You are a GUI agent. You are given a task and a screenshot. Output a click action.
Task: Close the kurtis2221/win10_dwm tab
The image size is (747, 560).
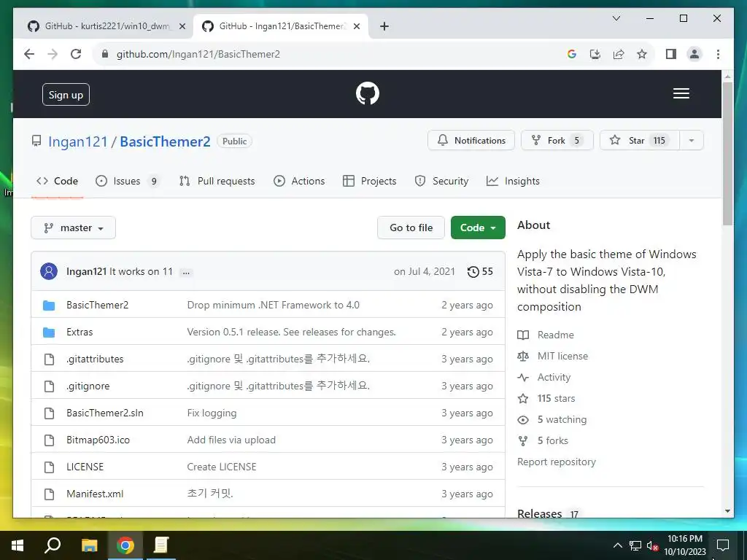point(182,26)
